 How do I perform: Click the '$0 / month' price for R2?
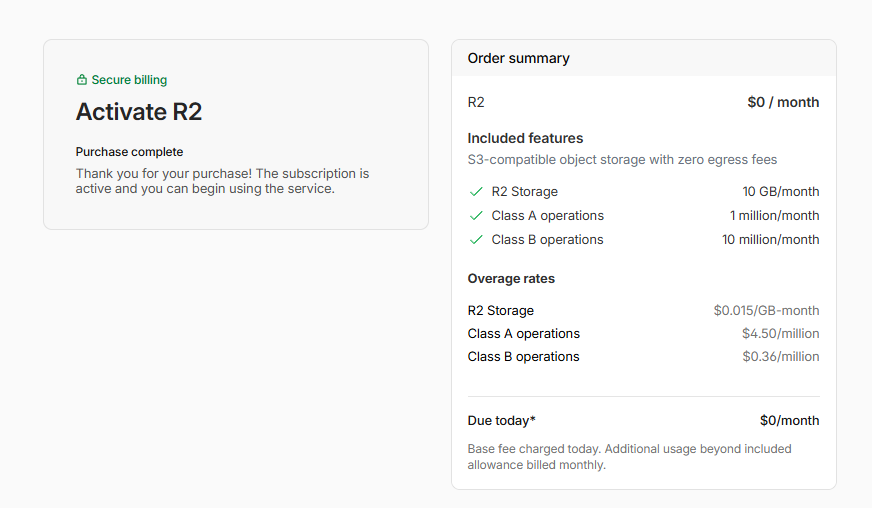click(783, 102)
